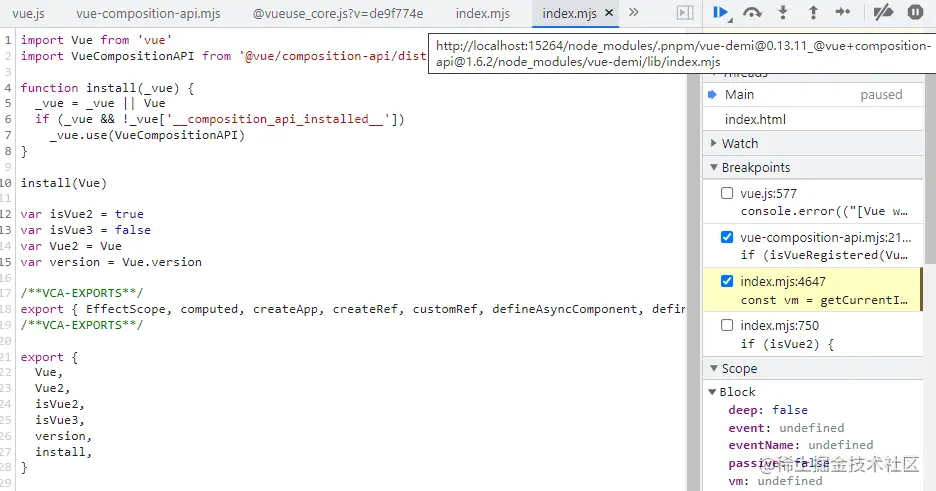The height and width of the screenshot is (491, 936).
Task: Click line number 10 in gutter
Action: point(6,183)
